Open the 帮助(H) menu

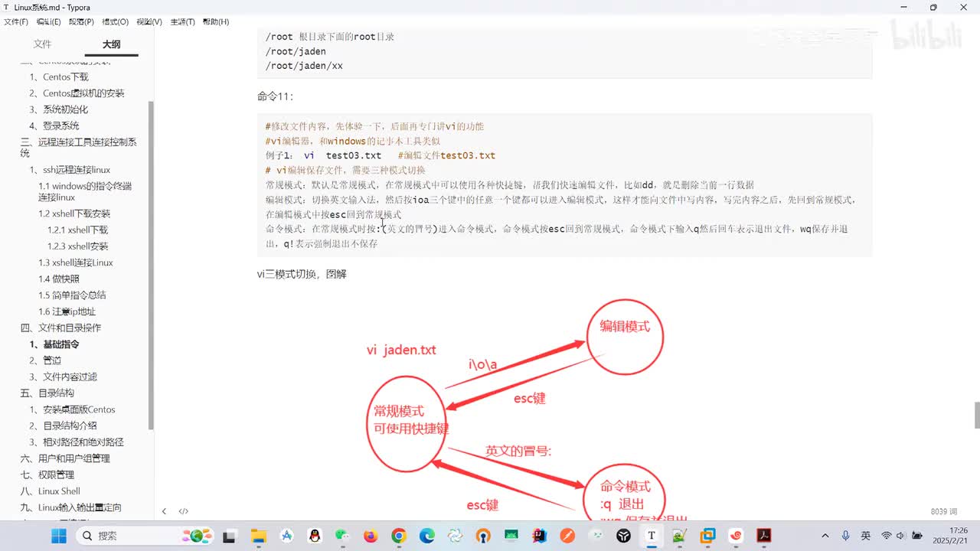pyautogui.click(x=216, y=22)
